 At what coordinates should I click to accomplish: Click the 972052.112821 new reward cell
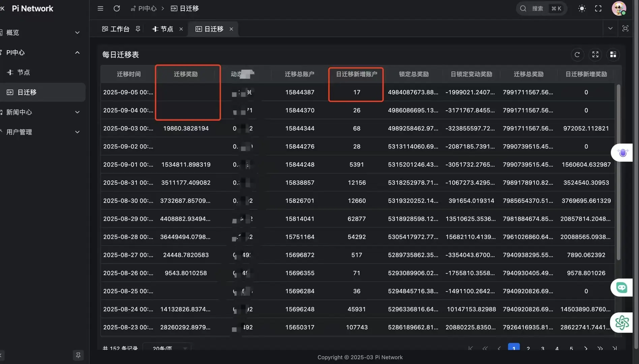(x=586, y=128)
